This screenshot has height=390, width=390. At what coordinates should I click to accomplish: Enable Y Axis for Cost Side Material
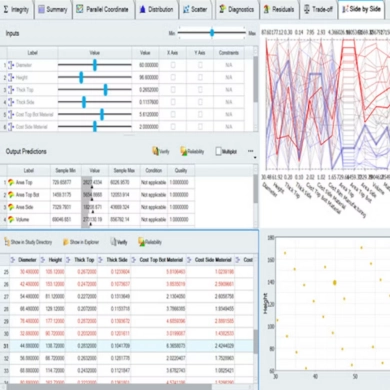point(200,127)
